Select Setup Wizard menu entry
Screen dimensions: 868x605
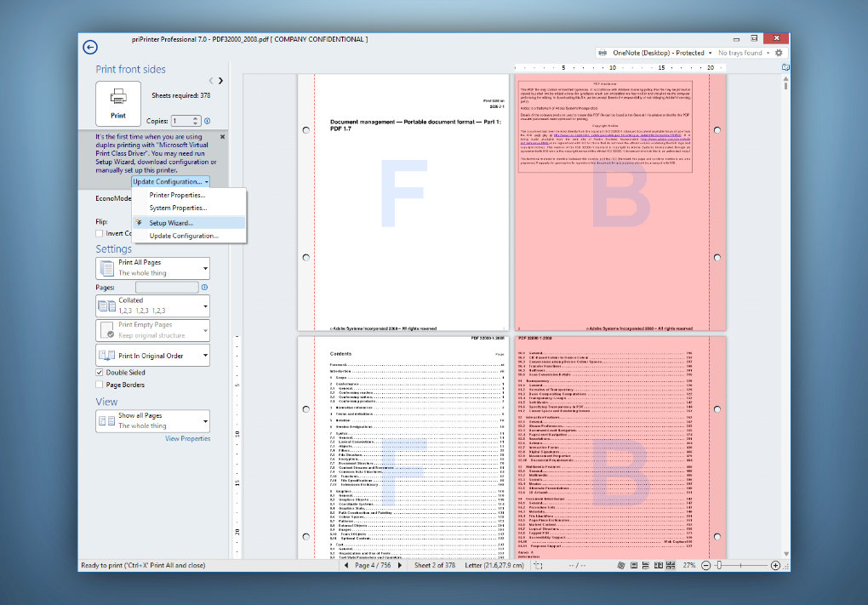point(189,223)
